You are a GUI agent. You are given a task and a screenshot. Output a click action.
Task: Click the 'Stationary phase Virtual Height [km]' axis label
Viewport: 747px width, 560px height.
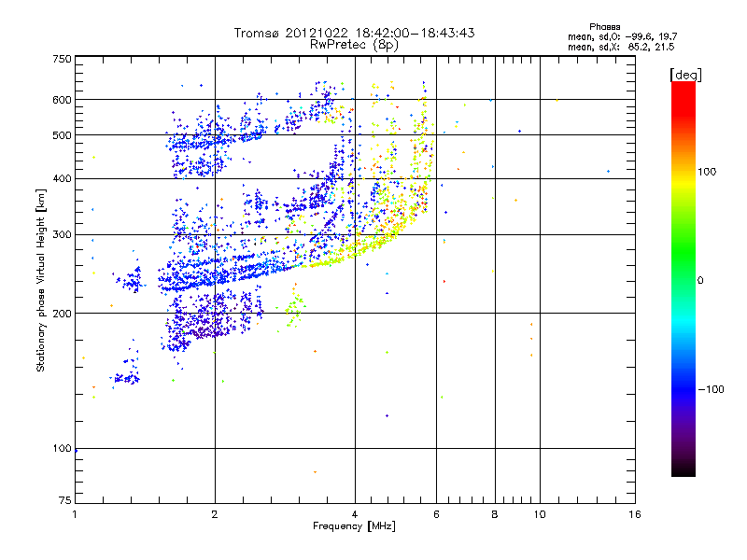pyautogui.click(x=41, y=281)
